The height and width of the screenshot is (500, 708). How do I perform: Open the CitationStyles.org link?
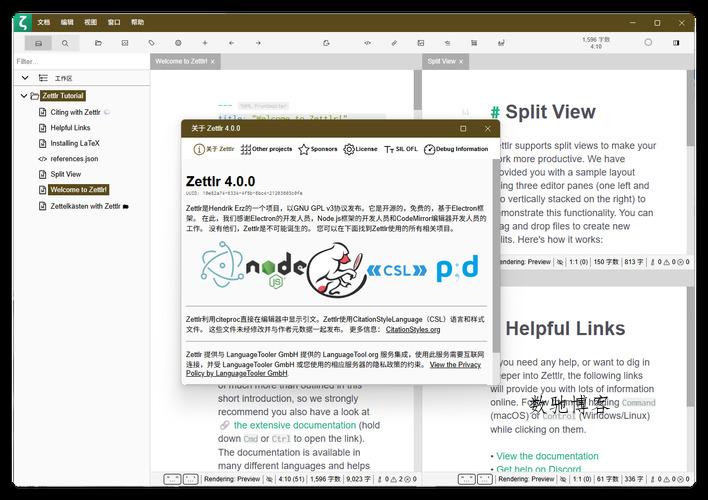[x=413, y=329]
